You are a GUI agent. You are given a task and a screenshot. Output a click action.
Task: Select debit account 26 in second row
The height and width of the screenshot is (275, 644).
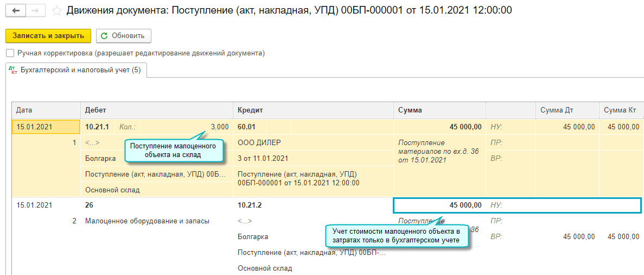tap(90, 205)
